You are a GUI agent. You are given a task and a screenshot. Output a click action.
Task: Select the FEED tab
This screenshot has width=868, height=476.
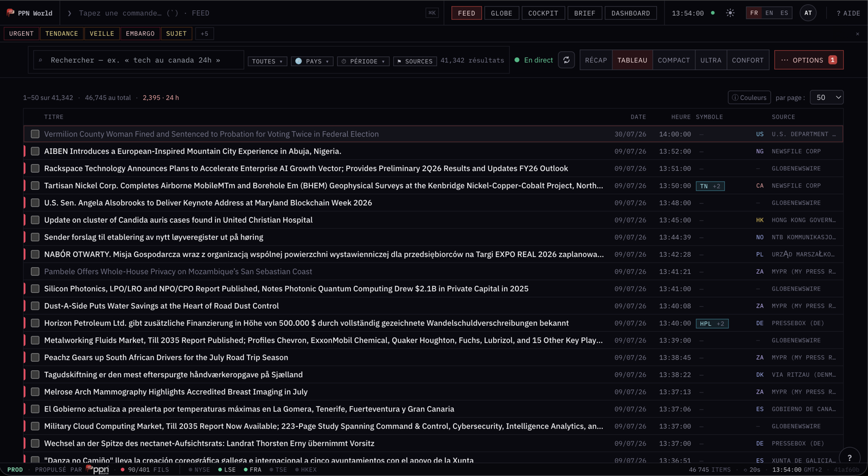(x=467, y=13)
